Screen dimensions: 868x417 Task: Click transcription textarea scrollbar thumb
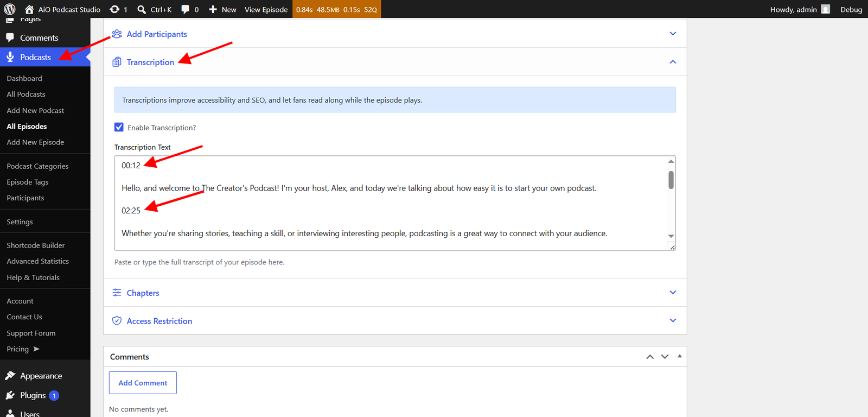pyautogui.click(x=671, y=180)
